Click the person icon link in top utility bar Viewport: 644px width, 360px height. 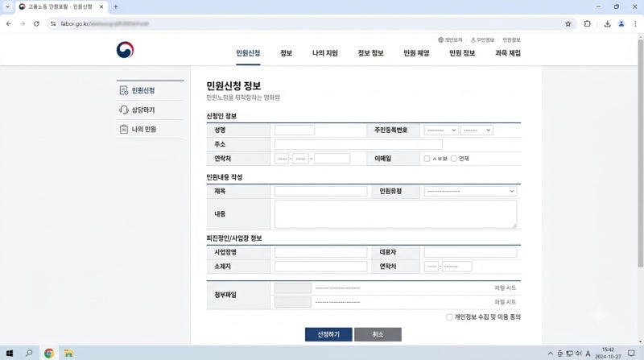[x=482, y=39]
